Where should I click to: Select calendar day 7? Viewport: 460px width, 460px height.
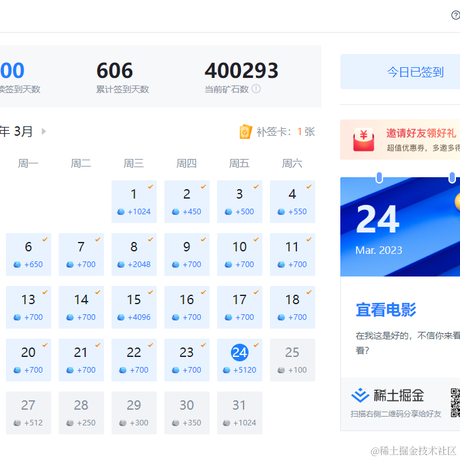pyautogui.click(x=81, y=254)
